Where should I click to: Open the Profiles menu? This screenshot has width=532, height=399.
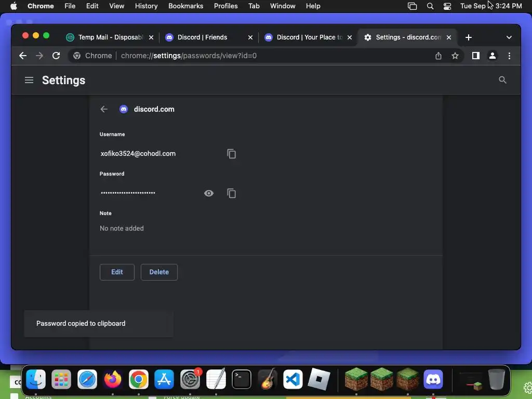click(225, 6)
